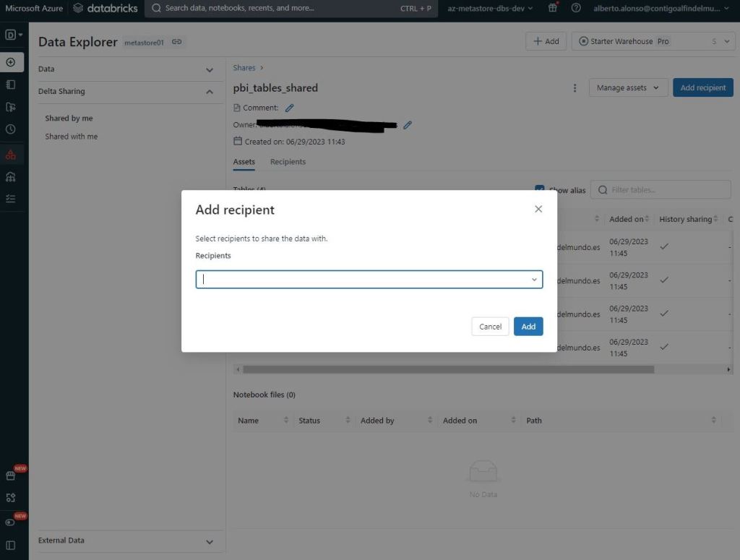Screen dimensions: 740x560
Task: Toggle the Show alias checkbox
Action: [x=539, y=190]
